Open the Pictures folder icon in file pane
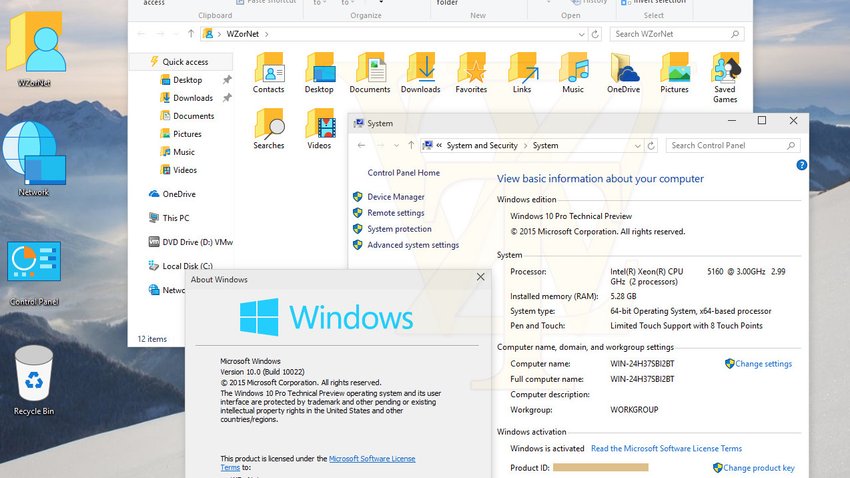Screen dimensions: 850x478 coord(674,73)
